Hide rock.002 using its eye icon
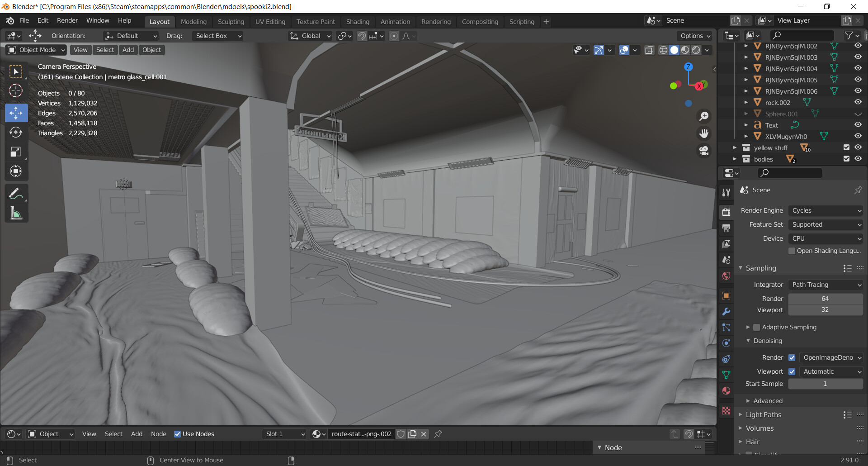Viewport: 868px width, 466px height. [x=858, y=102]
